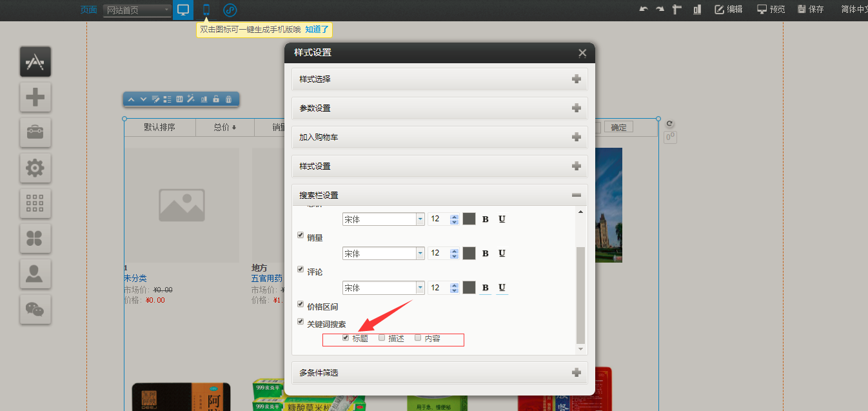This screenshot has width=868, height=411.
Task: Click the ruler icon in top bar
Action: 677,9
